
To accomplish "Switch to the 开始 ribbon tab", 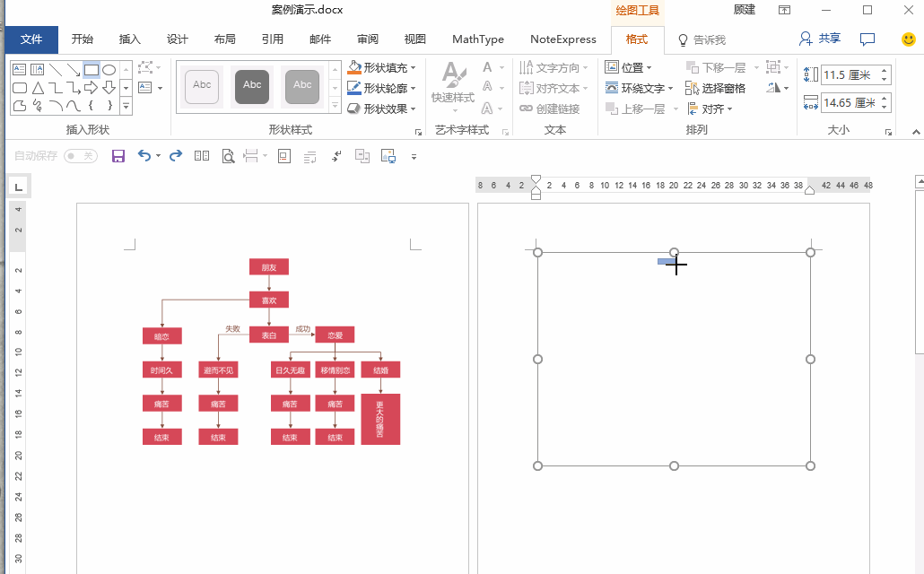I will point(82,39).
